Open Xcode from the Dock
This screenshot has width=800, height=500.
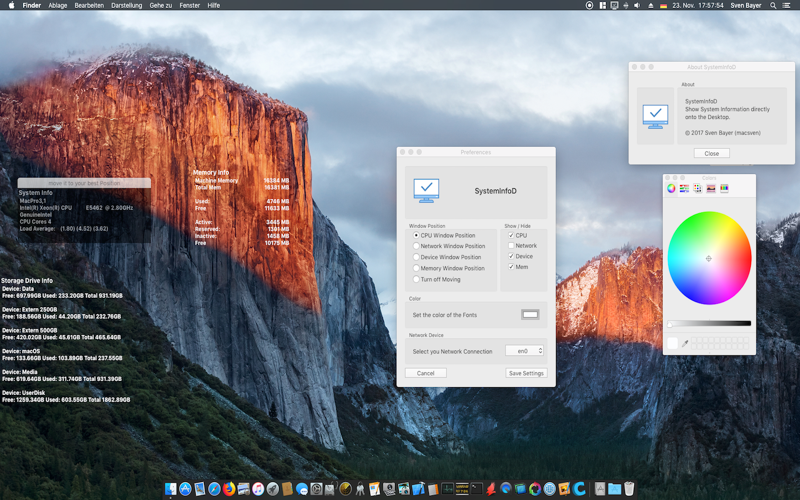pyautogui.click(x=418, y=489)
